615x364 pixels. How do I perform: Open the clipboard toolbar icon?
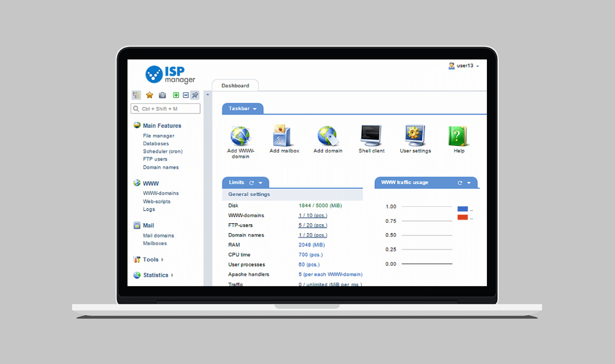pyautogui.click(x=162, y=95)
